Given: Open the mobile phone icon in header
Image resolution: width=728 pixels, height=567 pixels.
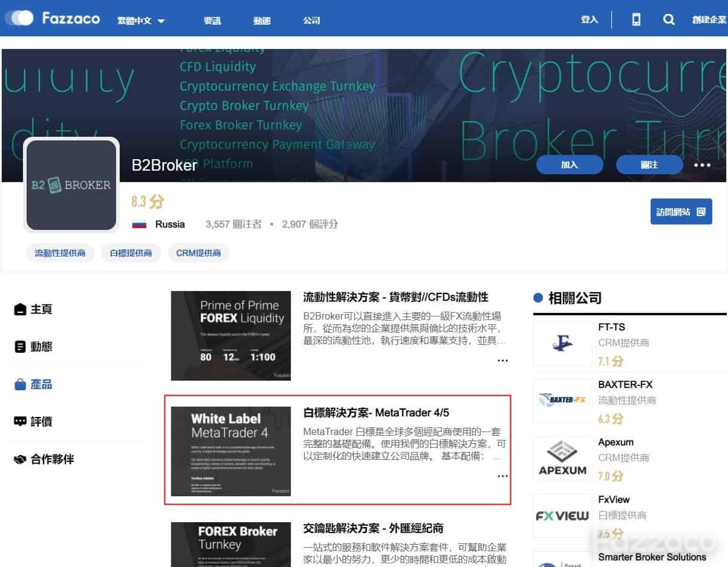Looking at the screenshot, I should pyautogui.click(x=636, y=19).
